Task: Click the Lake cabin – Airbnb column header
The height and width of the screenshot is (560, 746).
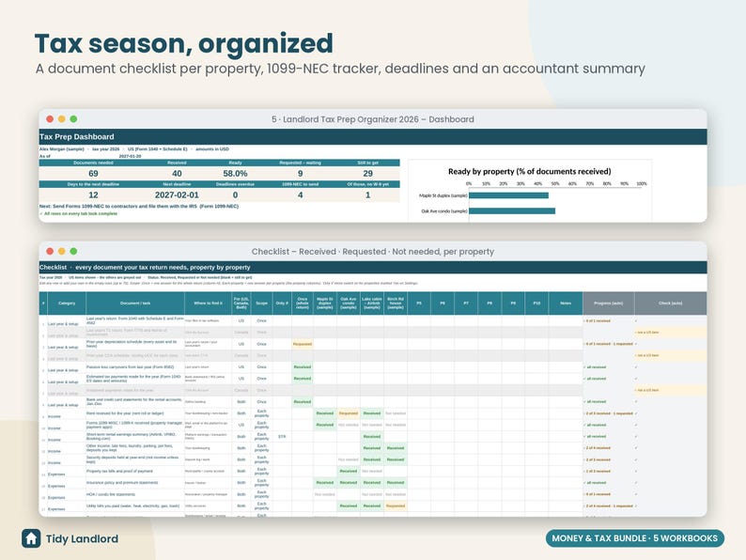Action: click(x=371, y=303)
